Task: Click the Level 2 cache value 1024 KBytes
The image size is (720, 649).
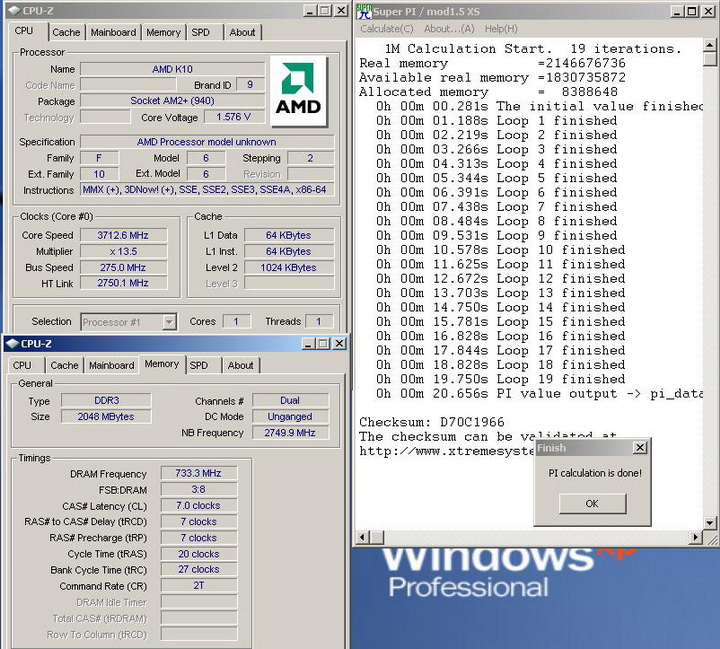Action: 289,267
